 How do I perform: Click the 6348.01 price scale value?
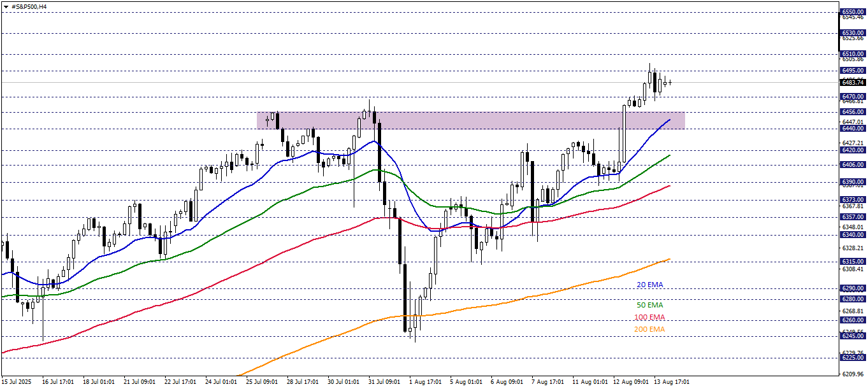853,227
